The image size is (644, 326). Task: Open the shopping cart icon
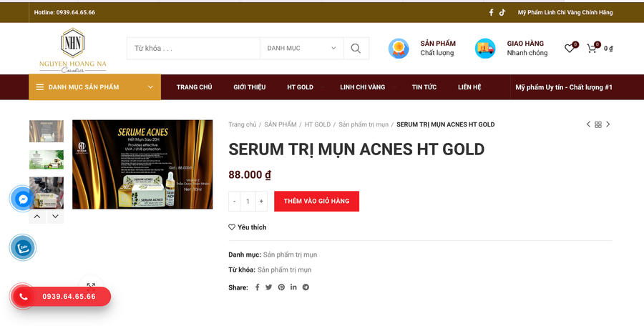click(x=592, y=48)
